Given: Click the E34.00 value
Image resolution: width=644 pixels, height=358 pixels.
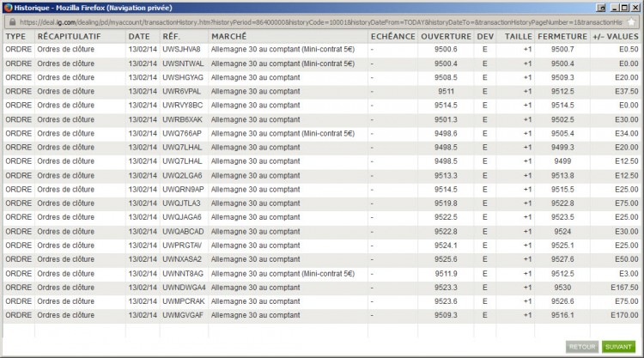Looking at the screenshot, I should point(626,133).
